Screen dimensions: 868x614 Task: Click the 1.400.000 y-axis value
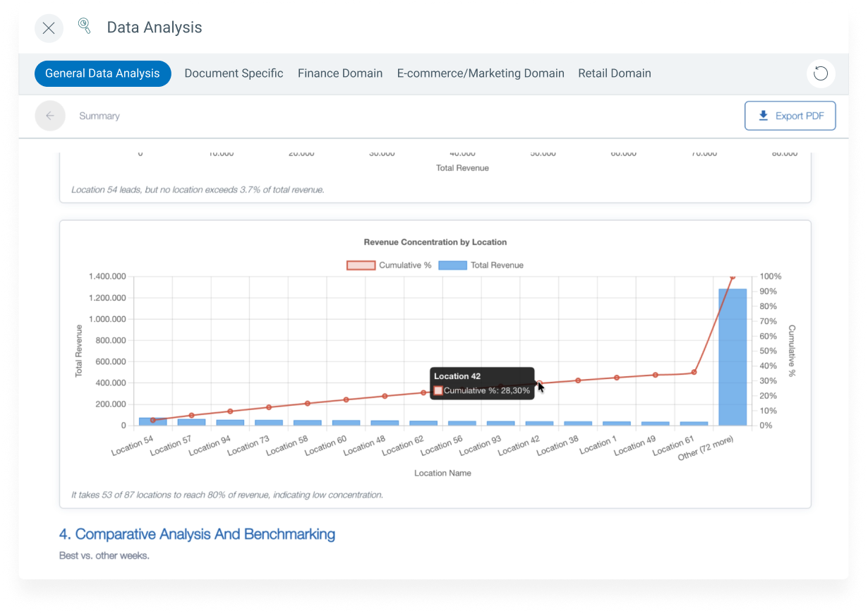tap(108, 277)
